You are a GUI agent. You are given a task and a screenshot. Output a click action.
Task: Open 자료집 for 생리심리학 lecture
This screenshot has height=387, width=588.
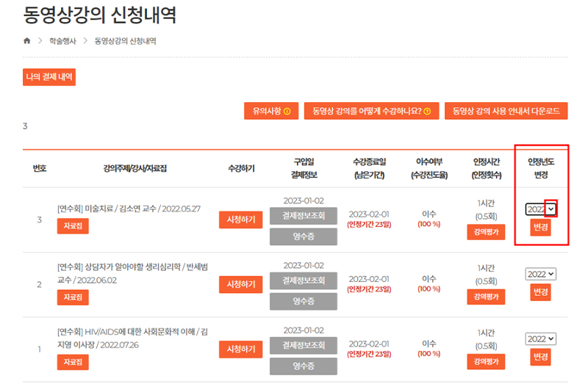[x=72, y=297]
